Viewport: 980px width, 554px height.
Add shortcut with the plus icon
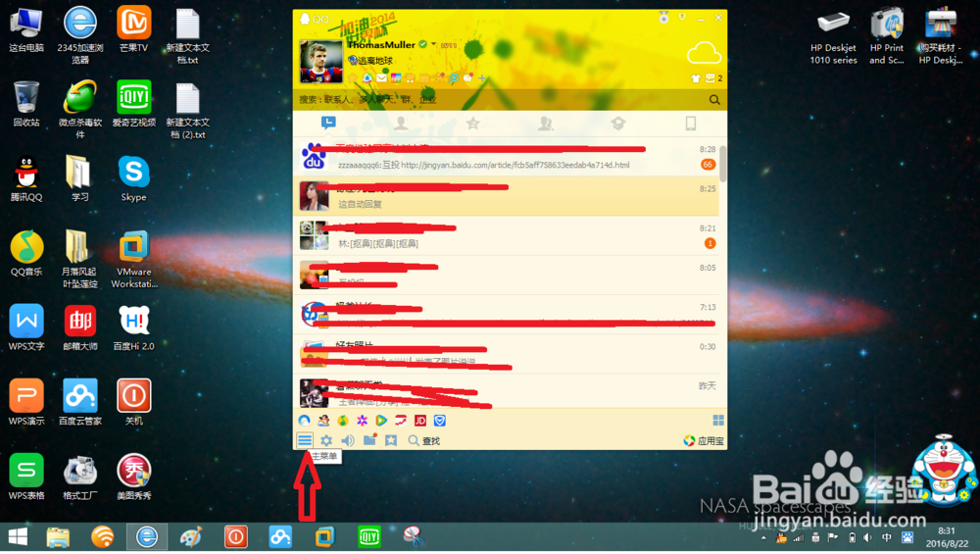point(482,78)
